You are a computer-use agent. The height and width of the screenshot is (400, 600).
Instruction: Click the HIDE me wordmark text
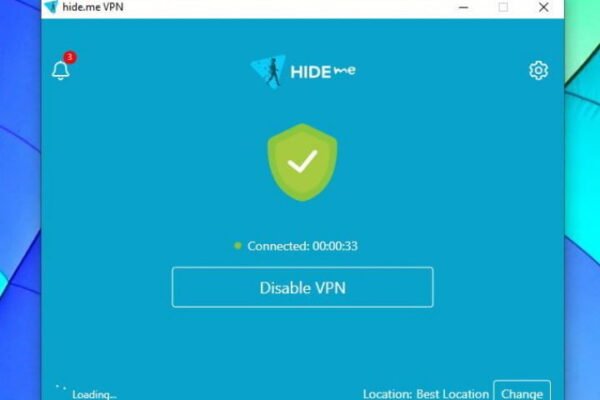click(323, 72)
